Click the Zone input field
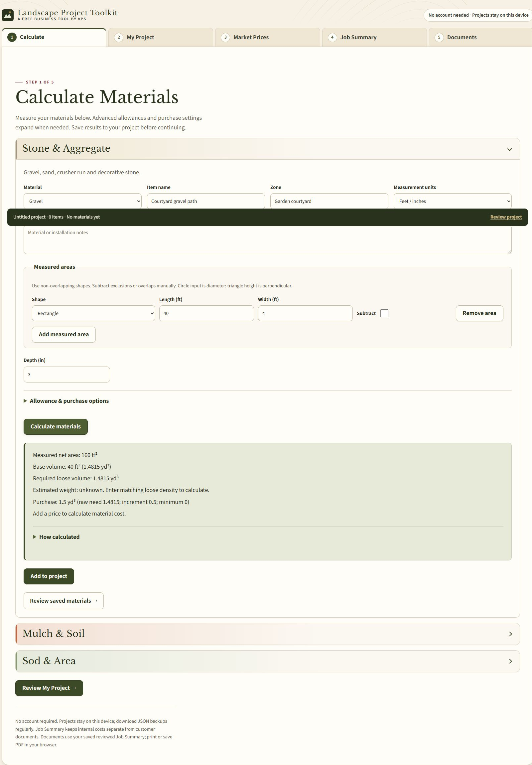Image resolution: width=532 pixels, height=765 pixels. [x=329, y=201]
